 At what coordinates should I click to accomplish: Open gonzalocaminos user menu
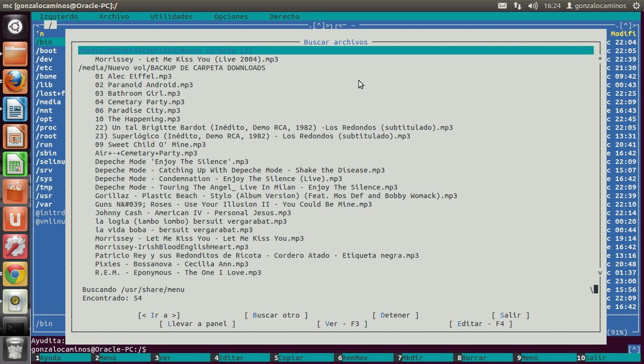pos(596,6)
